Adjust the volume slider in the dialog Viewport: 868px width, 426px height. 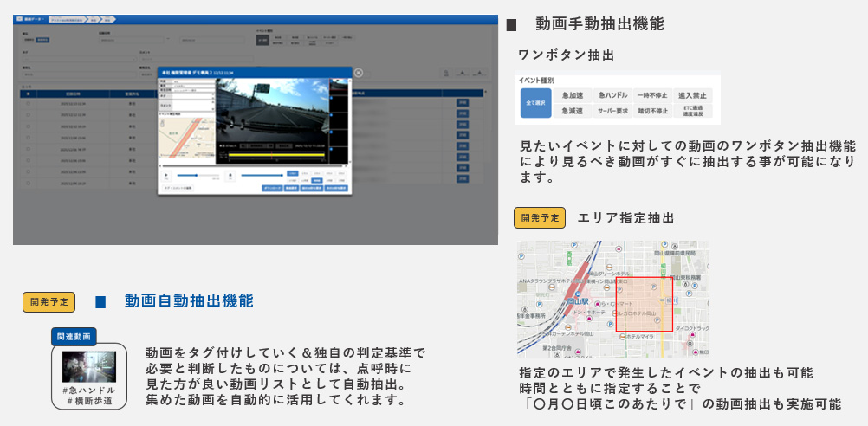pos(262,176)
